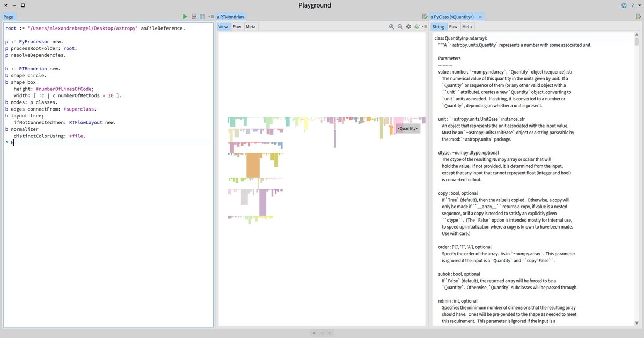
Task: Click 'subok : bool, optional' text
Action: [x=459, y=274]
